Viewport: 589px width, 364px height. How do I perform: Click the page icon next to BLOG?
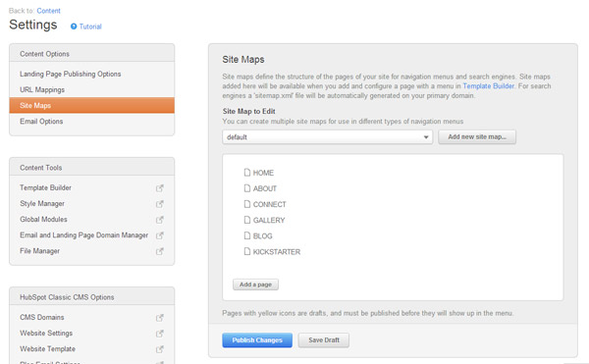(x=246, y=235)
